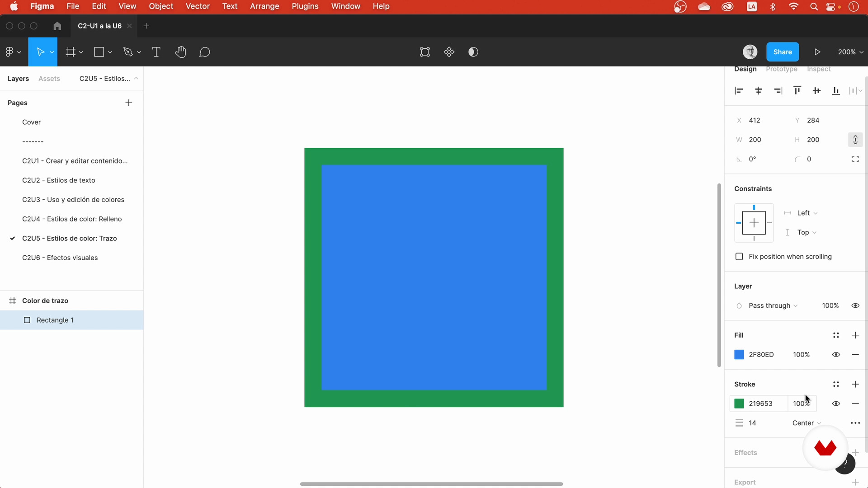Switch to the Prototype tab
The height and width of the screenshot is (488, 868).
tap(781, 69)
